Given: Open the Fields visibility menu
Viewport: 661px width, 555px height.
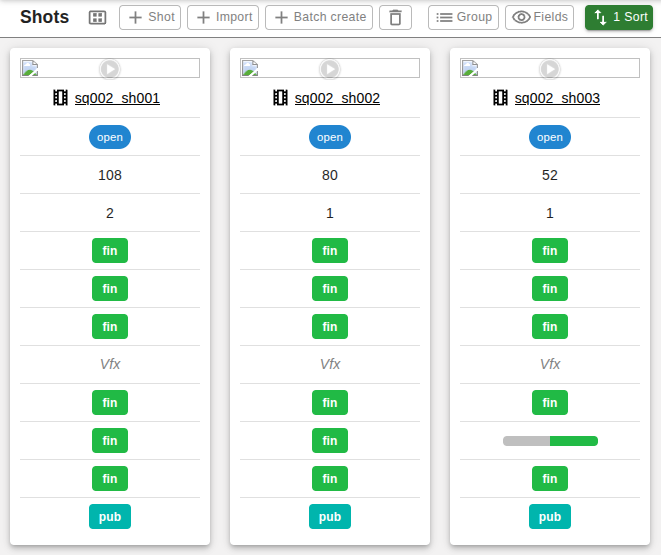Looking at the screenshot, I should tap(540, 17).
